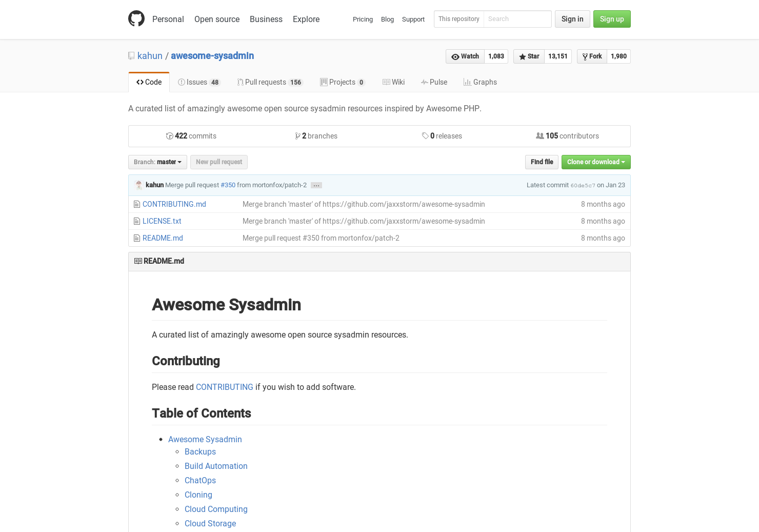Open the contributor avatar next to kahun
This screenshot has width=759, height=532.
[x=138, y=185]
